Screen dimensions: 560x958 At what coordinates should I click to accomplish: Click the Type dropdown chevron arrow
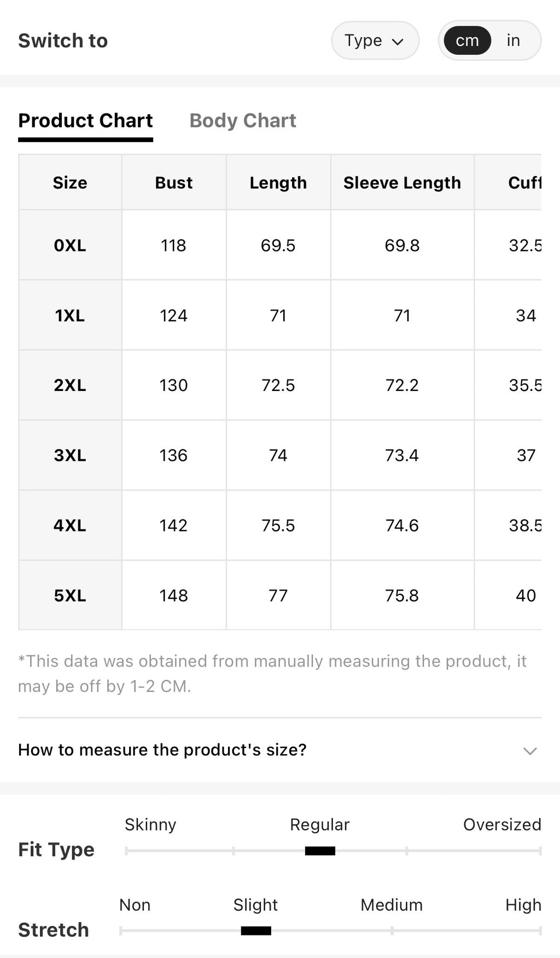pos(398,42)
